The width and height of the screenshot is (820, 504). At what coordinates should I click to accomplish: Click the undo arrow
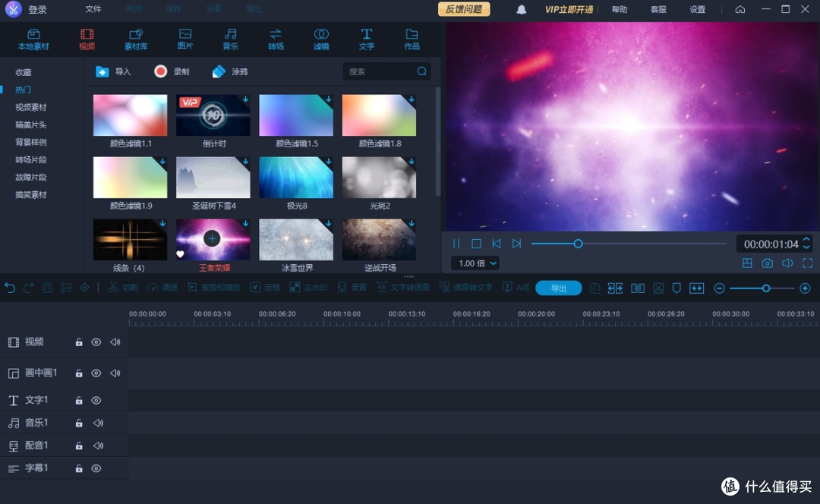tap(10, 288)
